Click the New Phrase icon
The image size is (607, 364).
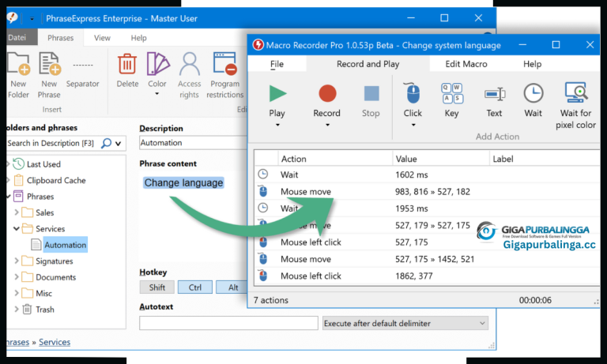click(x=49, y=64)
